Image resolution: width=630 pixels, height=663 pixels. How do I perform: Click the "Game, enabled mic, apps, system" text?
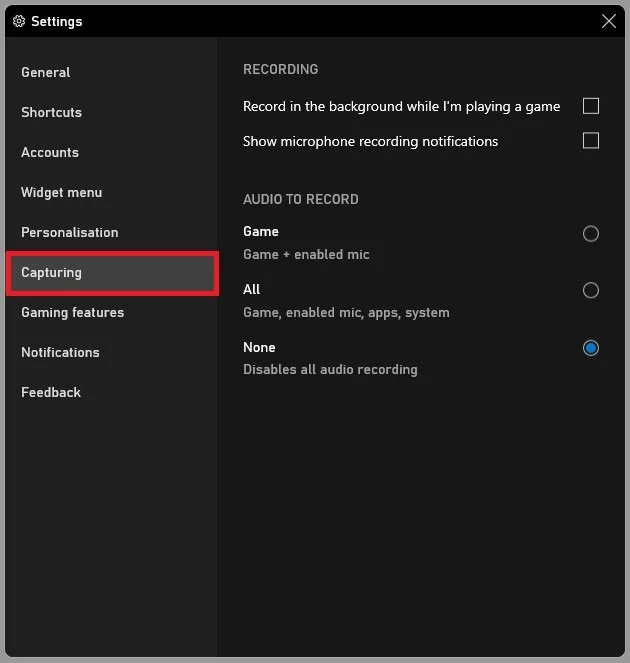click(346, 312)
